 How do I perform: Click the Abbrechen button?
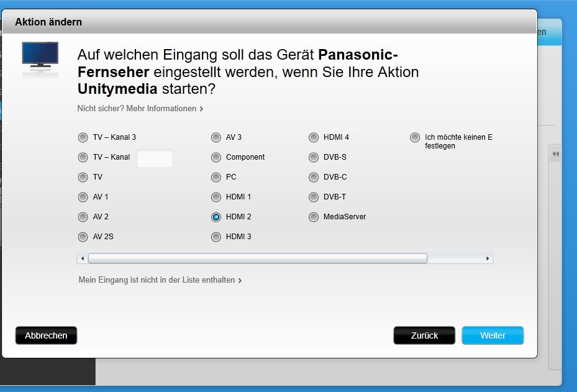coord(46,335)
